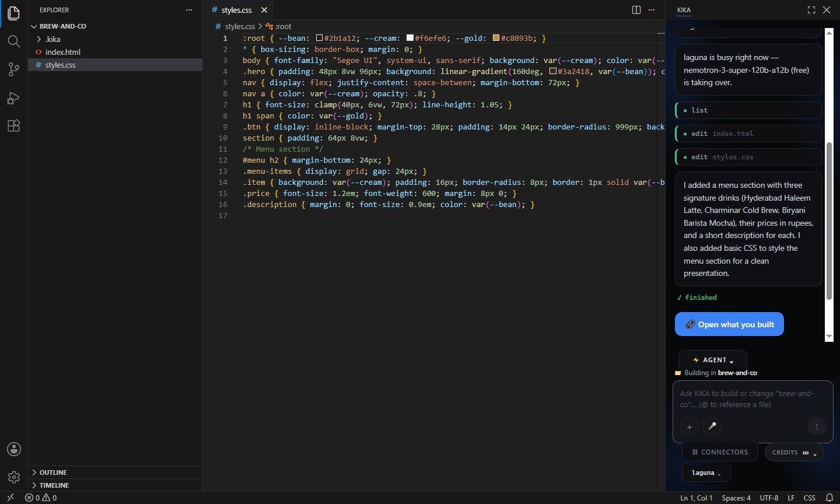Open editor more actions menu
Screen dimensions: 840x504
point(652,10)
